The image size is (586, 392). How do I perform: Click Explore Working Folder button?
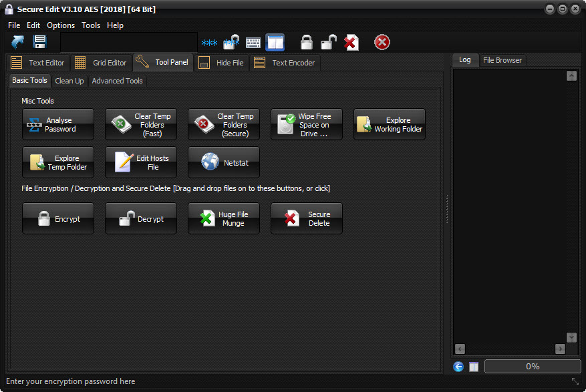click(x=390, y=124)
